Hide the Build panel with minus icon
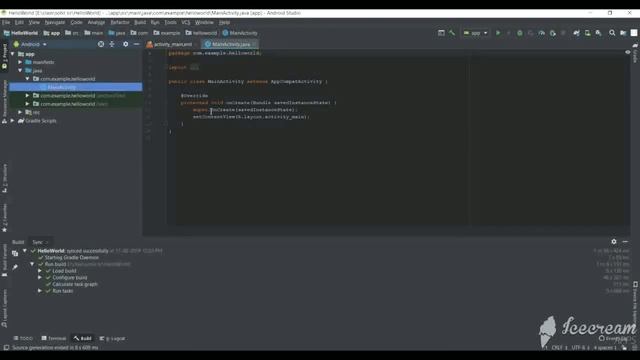 [x=625, y=242]
